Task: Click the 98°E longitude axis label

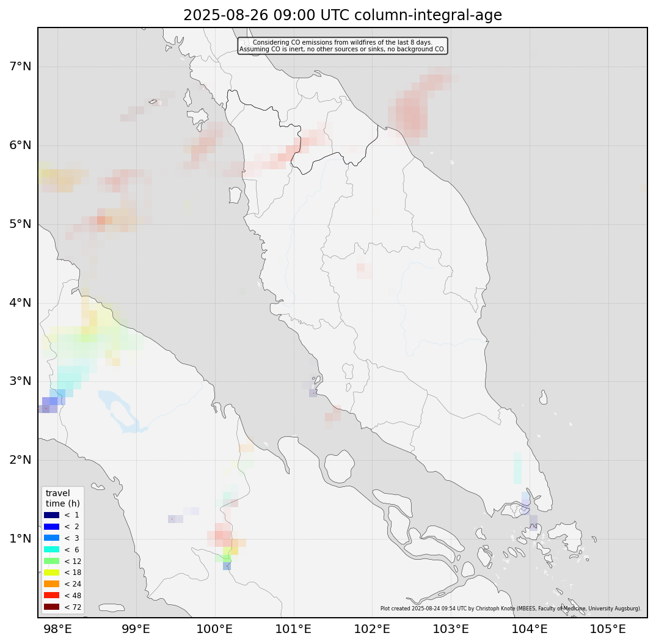Action: [x=58, y=629]
